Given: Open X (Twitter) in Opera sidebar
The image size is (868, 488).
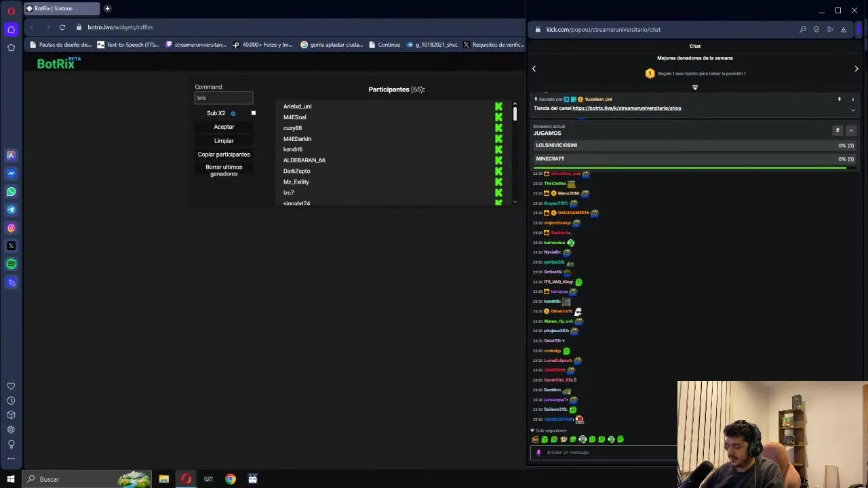Looking at the screenshot, I should pos(11,246).
